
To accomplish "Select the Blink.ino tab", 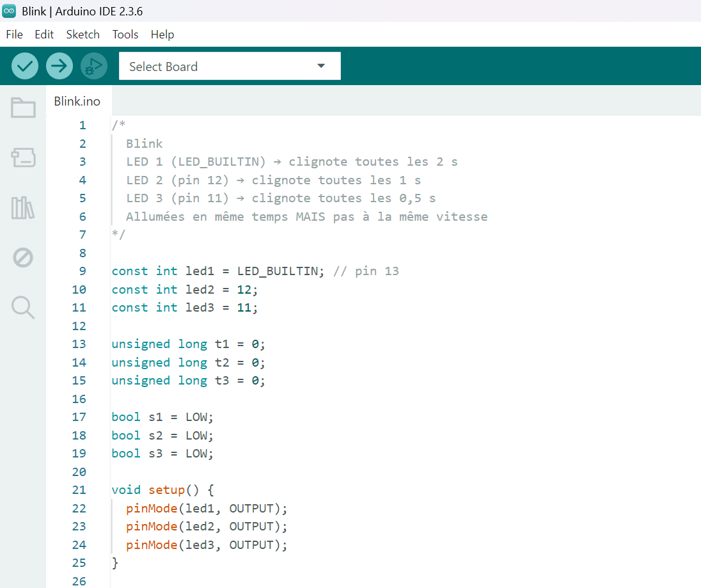I will [77, 102].
